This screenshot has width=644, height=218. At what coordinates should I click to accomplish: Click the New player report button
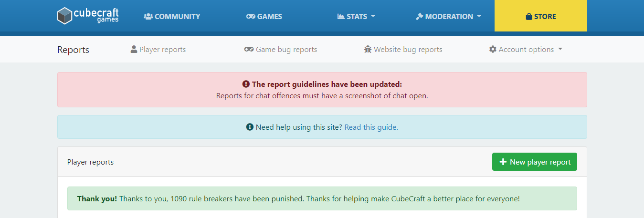click(x=535, y=162)
